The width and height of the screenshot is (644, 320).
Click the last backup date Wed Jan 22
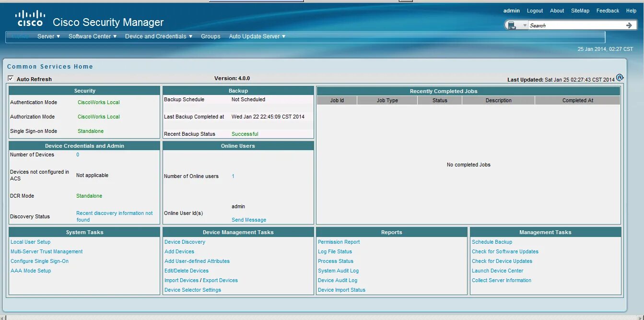[268, 117]
